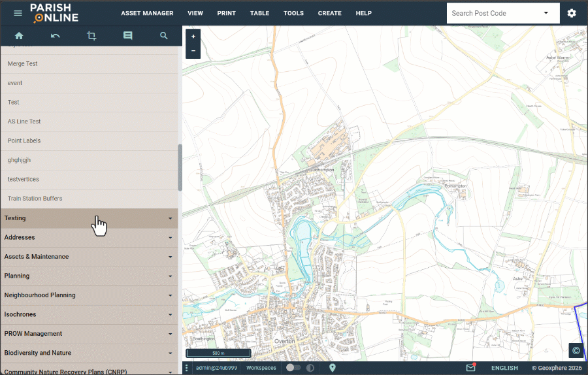Open settings gear icon
588x375 pixels.
[x=572, y=13]
